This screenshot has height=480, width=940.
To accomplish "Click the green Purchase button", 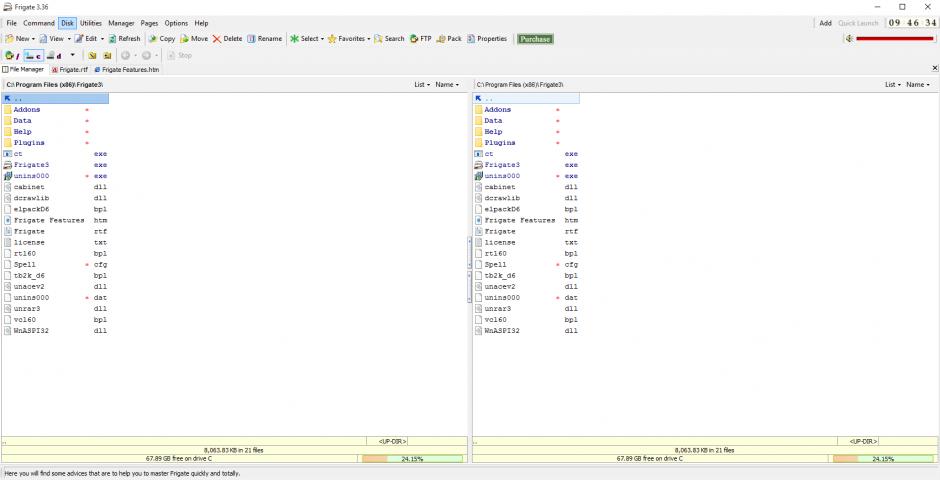I will pos(535,39).
